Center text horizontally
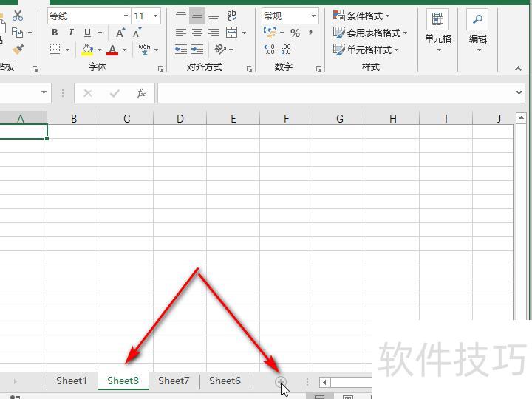 197,33
